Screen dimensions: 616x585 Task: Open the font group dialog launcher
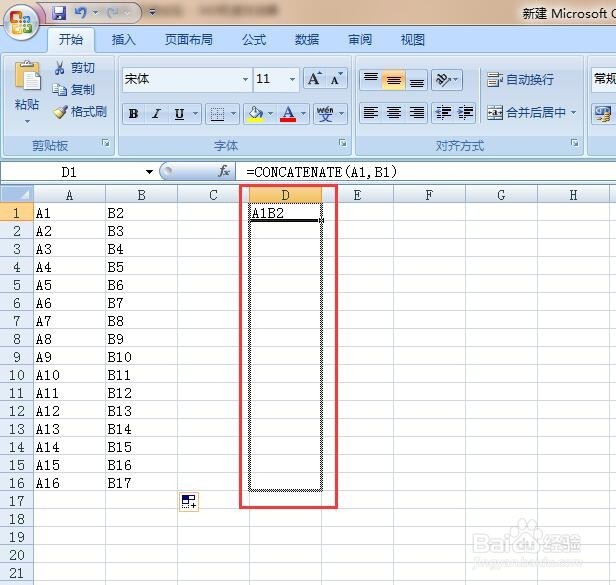coord(343,143)
